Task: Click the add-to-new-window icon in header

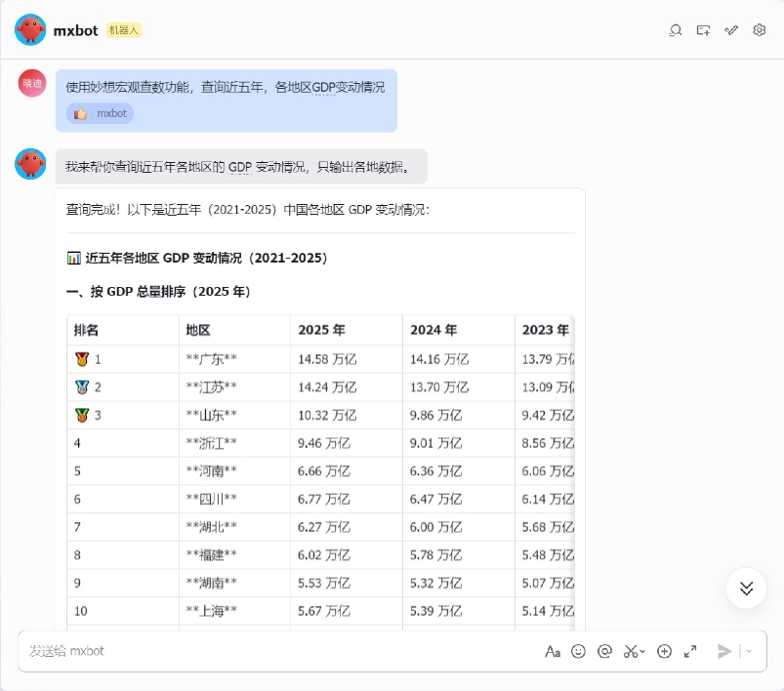Action: tap(703, 30)
